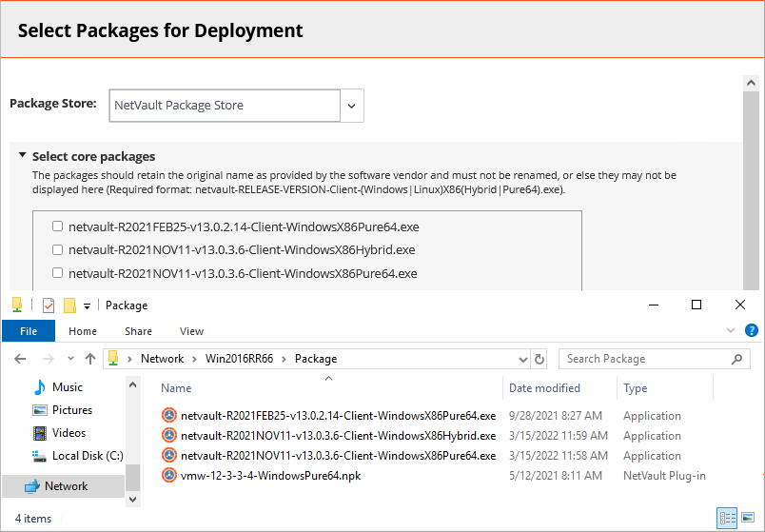Go up one folder level arrow
The height and width of the screenshot is (532, 765).
tap(90, 359)
